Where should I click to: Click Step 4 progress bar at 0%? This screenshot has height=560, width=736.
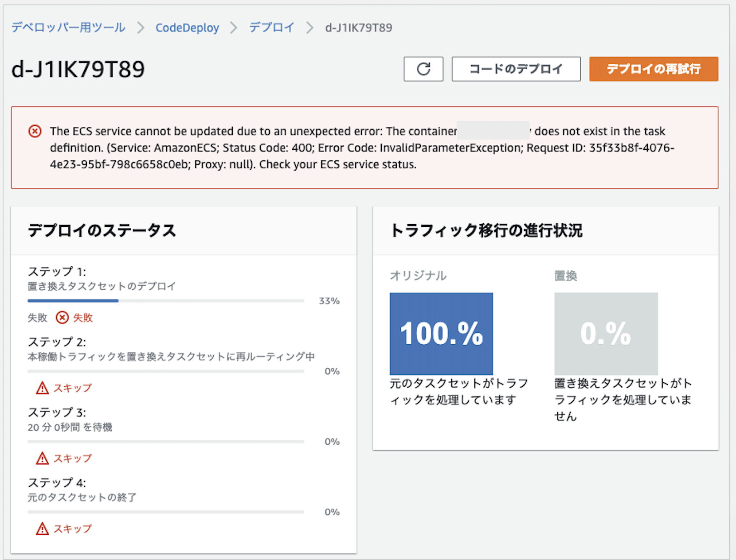click(166, 512)
